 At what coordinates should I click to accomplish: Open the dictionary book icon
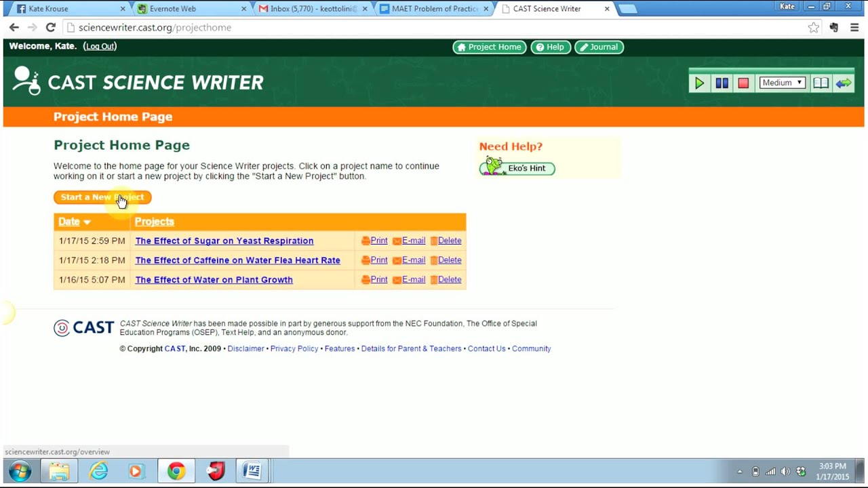pos(821,83)
